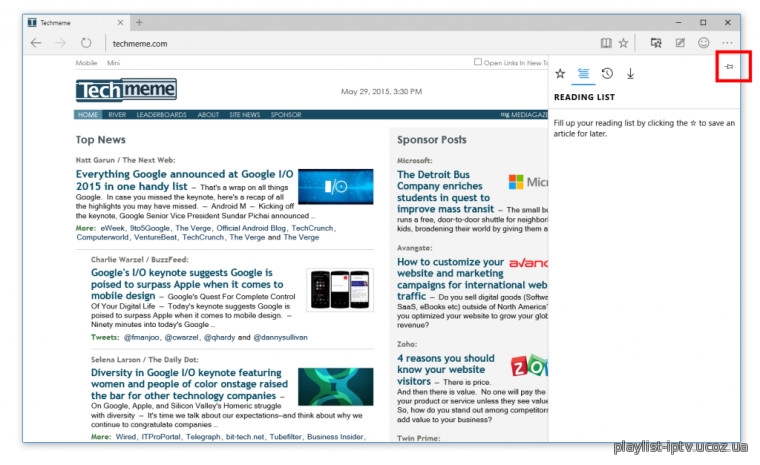Open Downloads tab arrow icon
Viewport: 760px width, 465px height.
(630, 74)
